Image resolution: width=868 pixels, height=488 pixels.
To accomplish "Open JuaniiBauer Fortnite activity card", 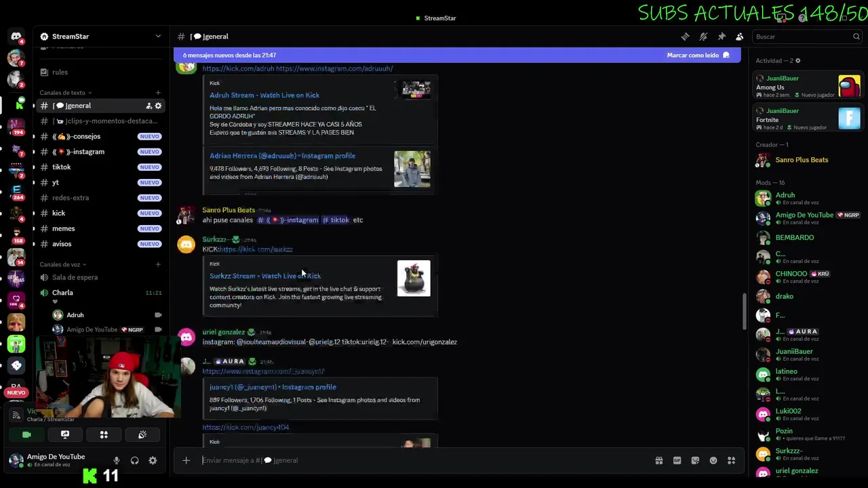I will pyautogui.click(x=808, y=119).
